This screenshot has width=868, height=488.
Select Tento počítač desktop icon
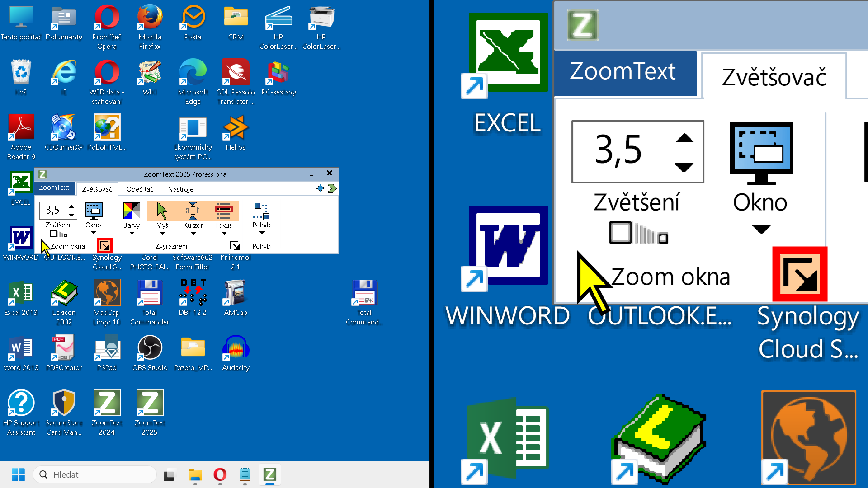pyautogui.click(x=21, y=23)
